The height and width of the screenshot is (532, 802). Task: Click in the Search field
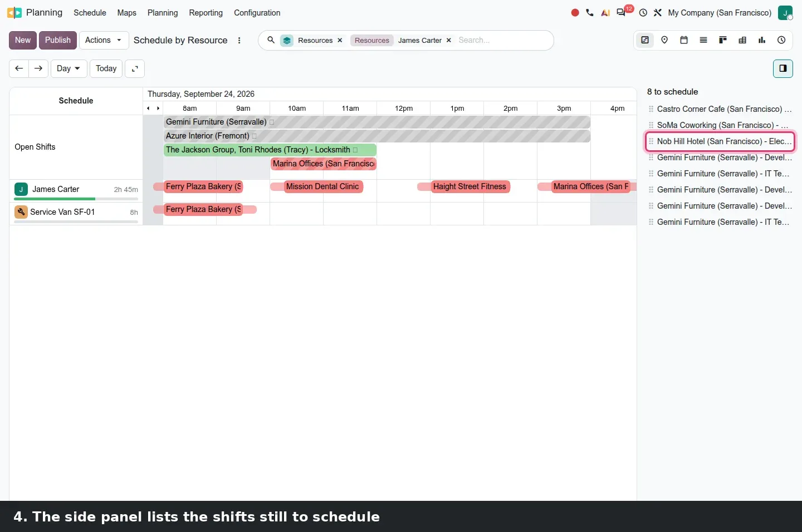[501, 40]
